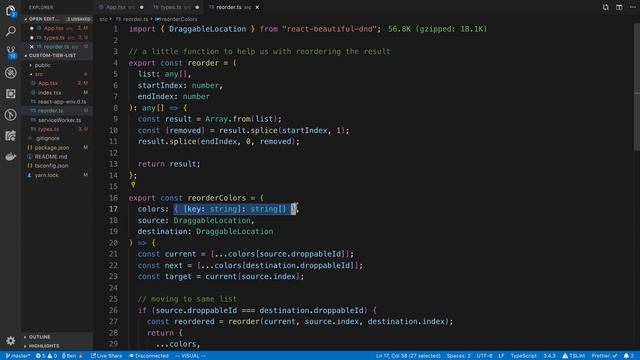Click the Ln 17, Col 38 position indicator
Screen dimensions: 640x360
(x=408, y=356)
